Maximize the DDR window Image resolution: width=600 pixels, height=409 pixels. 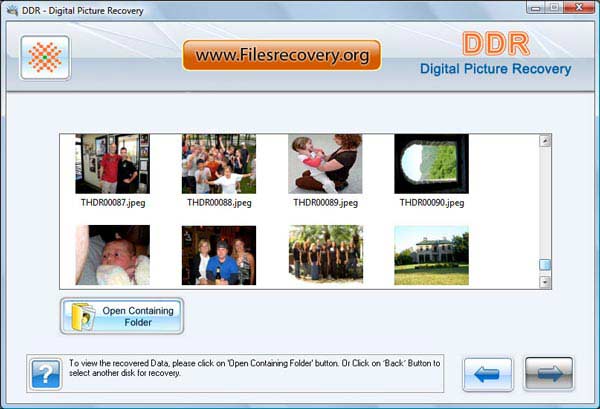click(554, 8)
